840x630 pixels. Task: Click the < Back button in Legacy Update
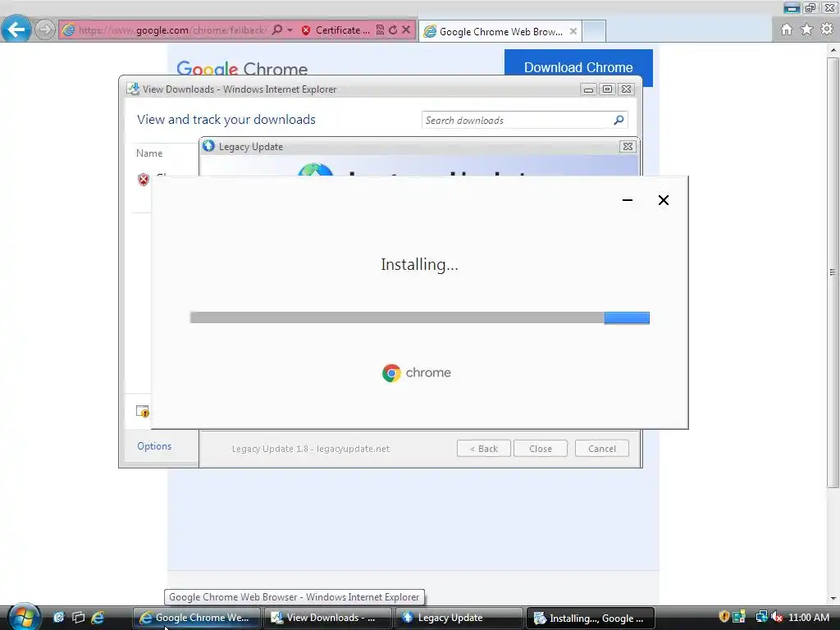(x=484, y=449)
